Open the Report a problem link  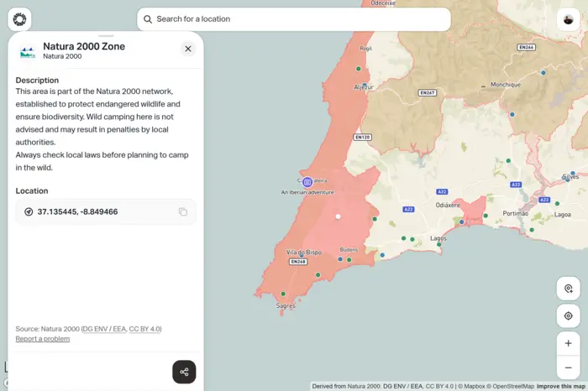click(42, 339)
